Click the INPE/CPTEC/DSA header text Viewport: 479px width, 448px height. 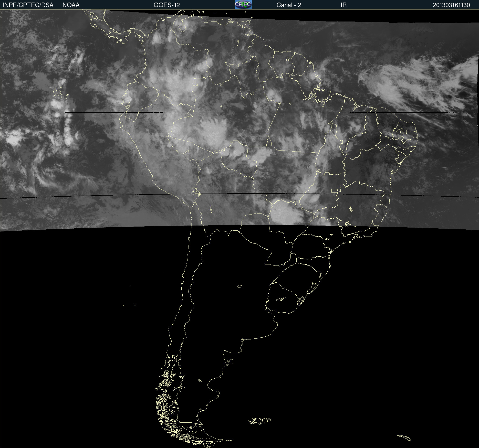28,5
